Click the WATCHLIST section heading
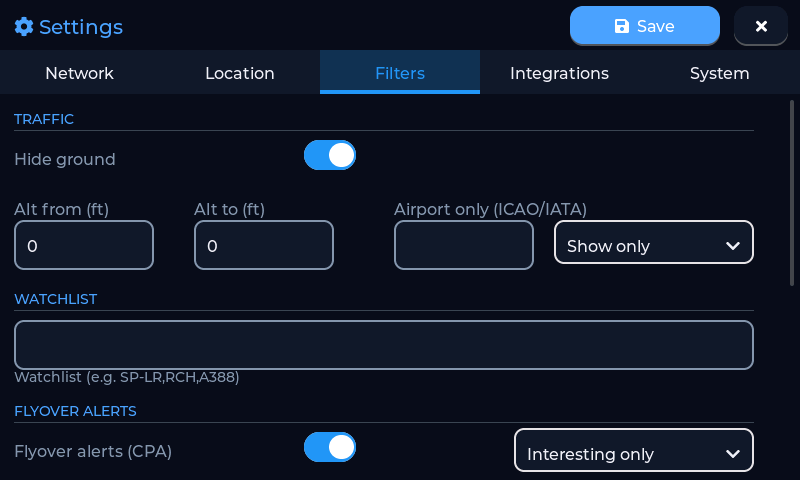This screenshot has height=480, width=800. [56, 299]
